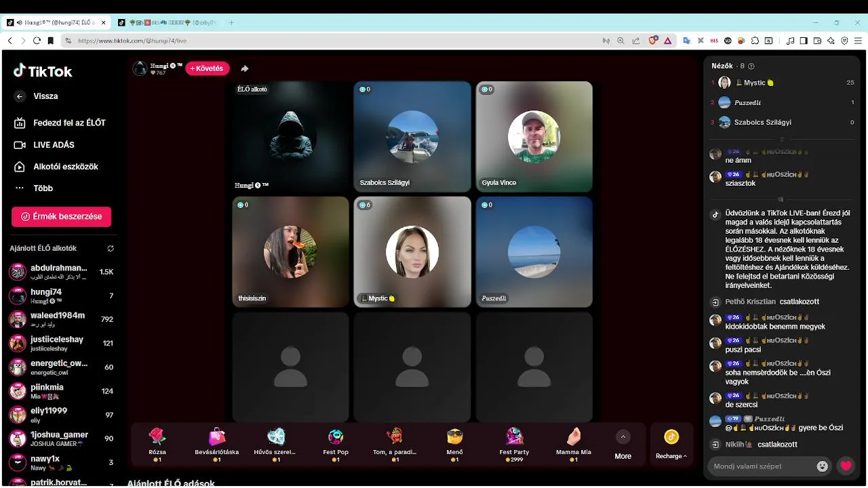Send a Rózsa gift
This screenshot has height=488, width=868.
point(157,444)
